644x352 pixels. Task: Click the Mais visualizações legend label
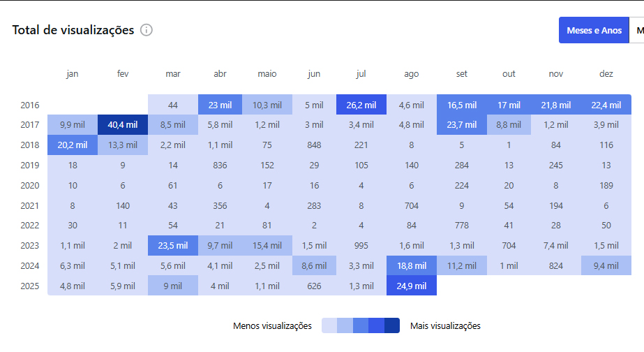(445, 326)
